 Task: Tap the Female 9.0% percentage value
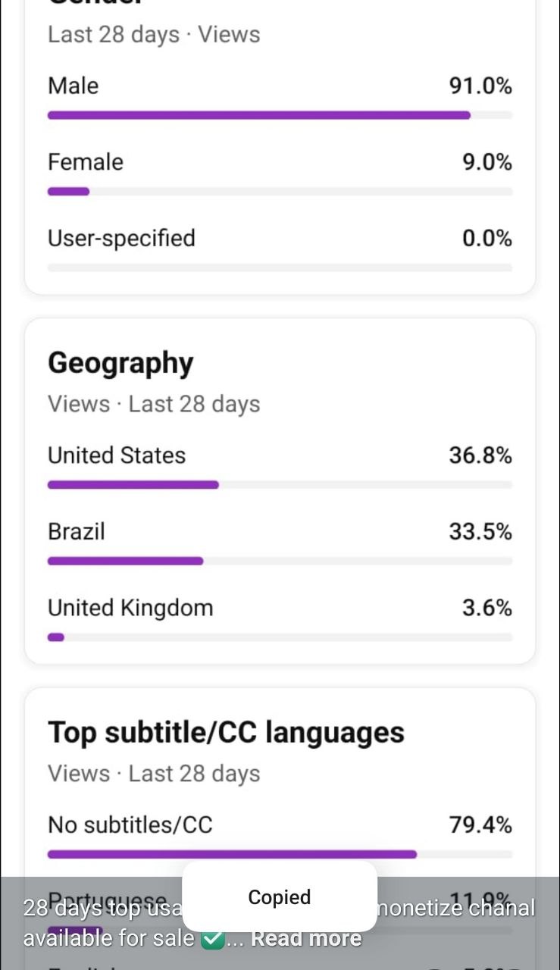487,162
